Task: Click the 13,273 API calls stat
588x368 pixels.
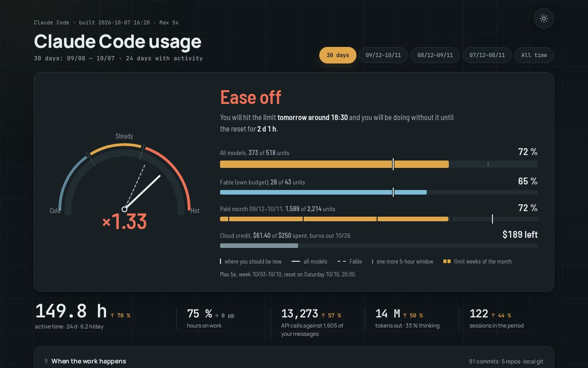Action: pyautogui.click(x=300, y=314)
